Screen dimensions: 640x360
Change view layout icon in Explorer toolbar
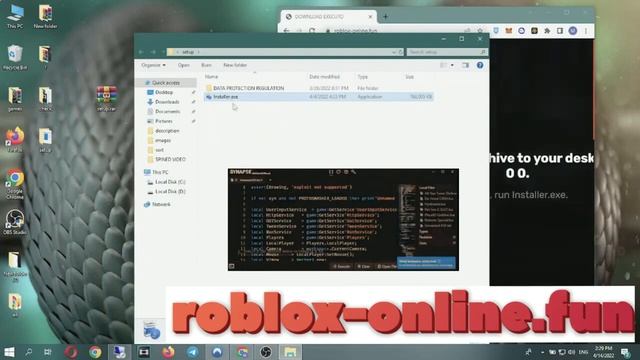point(443,65)
